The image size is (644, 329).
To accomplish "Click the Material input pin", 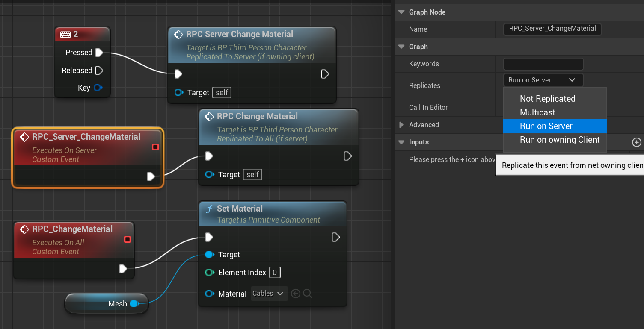I will coord(209,294).
